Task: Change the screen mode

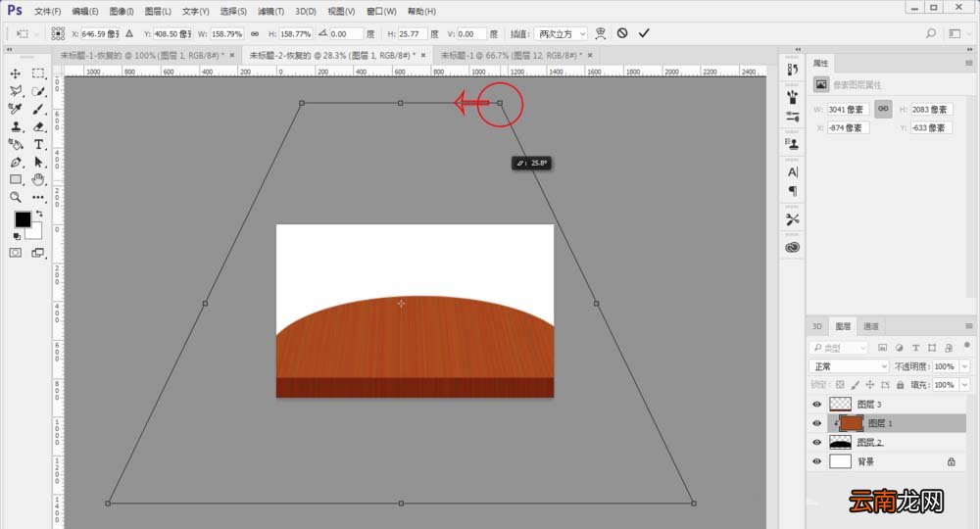Action: pyautogui.click(x=38, y=253)
